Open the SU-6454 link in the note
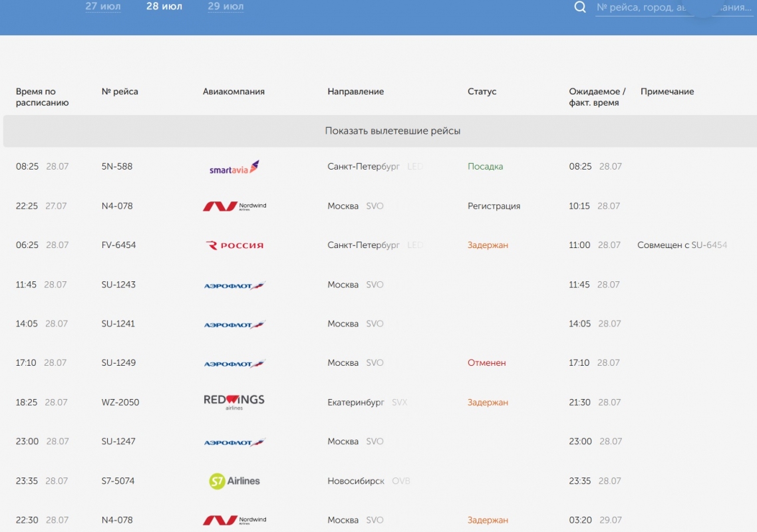Viewport: 757px width, 532px height. [x=709, y=245]
